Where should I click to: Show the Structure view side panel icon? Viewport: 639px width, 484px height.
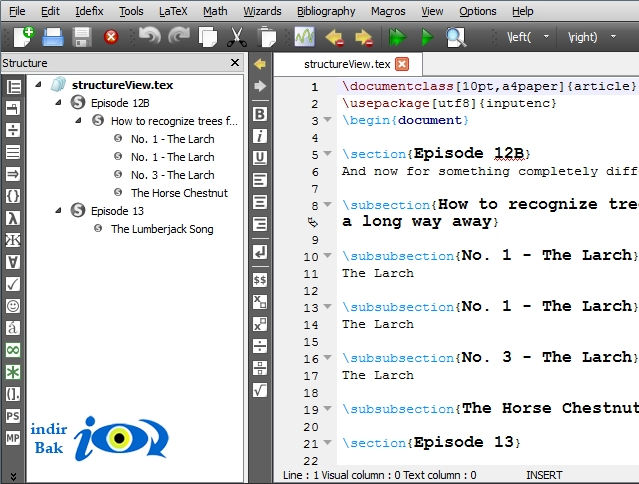13,87
